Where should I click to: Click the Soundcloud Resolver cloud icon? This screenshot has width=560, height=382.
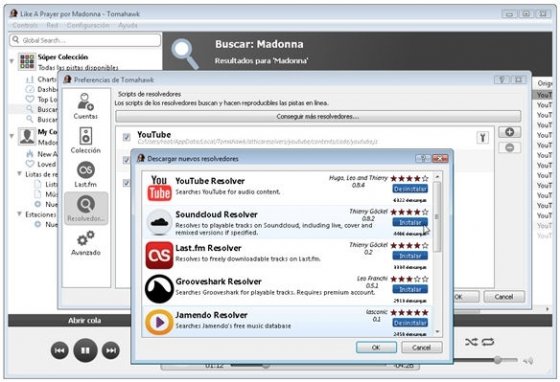tap(159, 222)
